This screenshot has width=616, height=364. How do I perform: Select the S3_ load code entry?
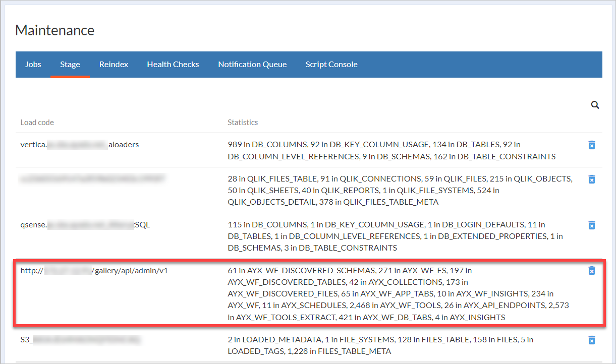tap(80, 340)
